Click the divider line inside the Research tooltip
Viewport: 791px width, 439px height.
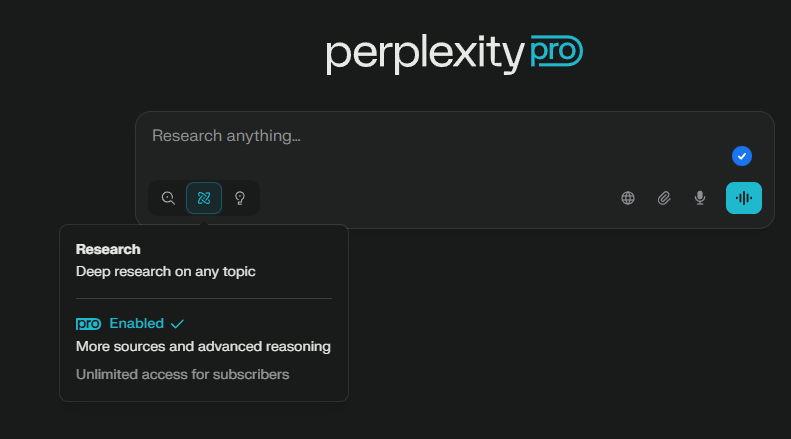204,298
